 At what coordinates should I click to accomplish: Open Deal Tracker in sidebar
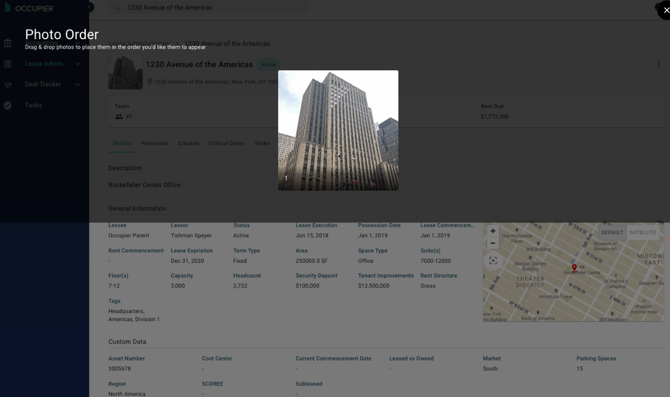click(x=43, y=84)
